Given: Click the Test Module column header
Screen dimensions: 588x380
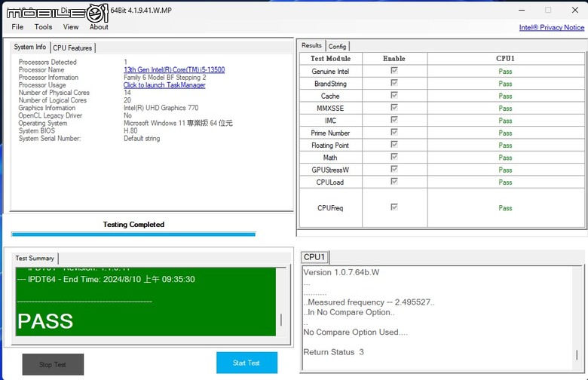Looking at the screenshot, I should pos(331,59).
